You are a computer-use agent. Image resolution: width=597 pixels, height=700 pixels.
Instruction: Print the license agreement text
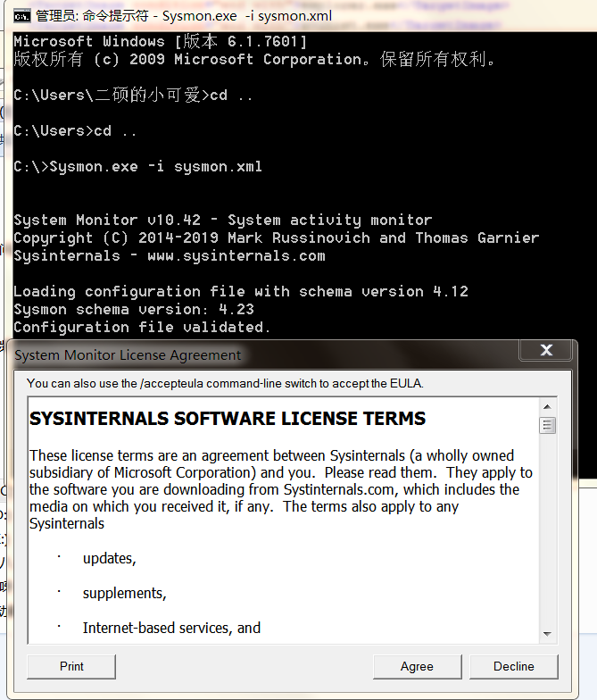tap(71, 666)
